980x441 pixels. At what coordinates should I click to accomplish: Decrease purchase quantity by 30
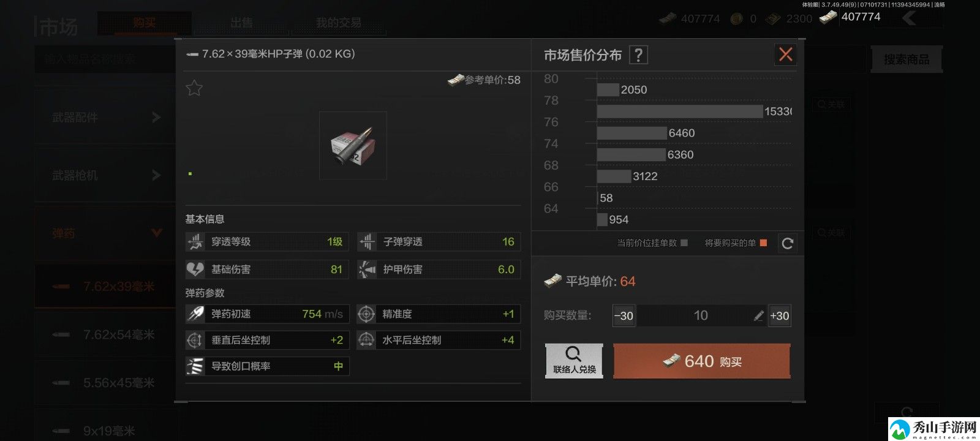tap(624, 315)
